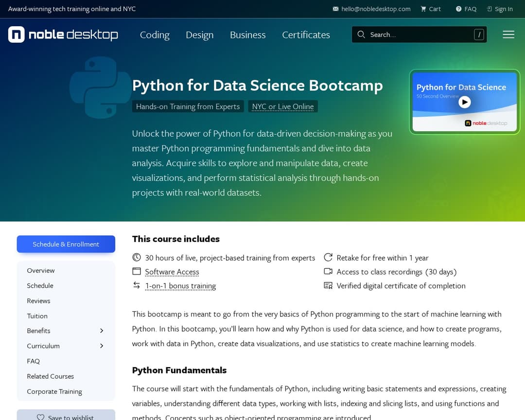The image size is (525, 420).
Task: Click the envelope icon beside the email address
Action: click(335, 9)
